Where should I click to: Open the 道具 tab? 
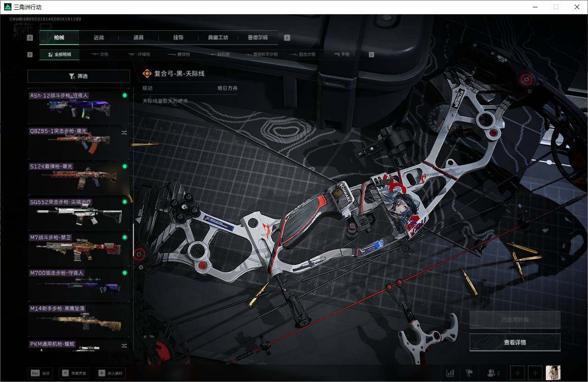(x=139, y=38)
